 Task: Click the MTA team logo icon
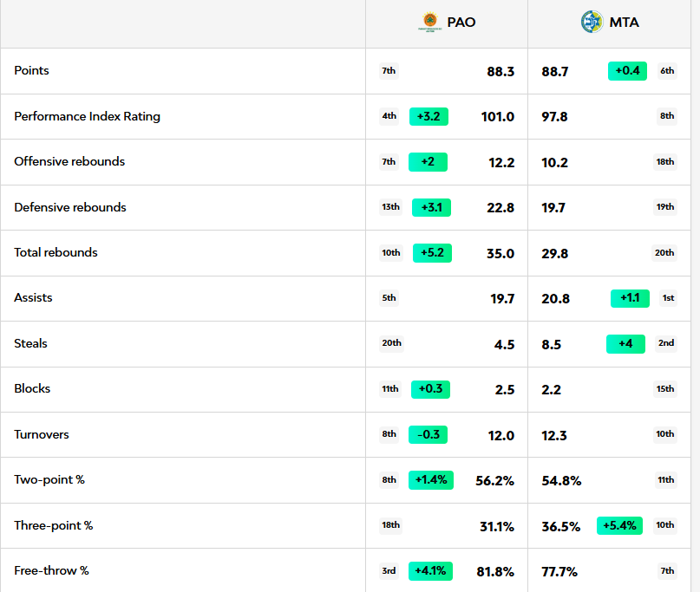pos(592,23)
